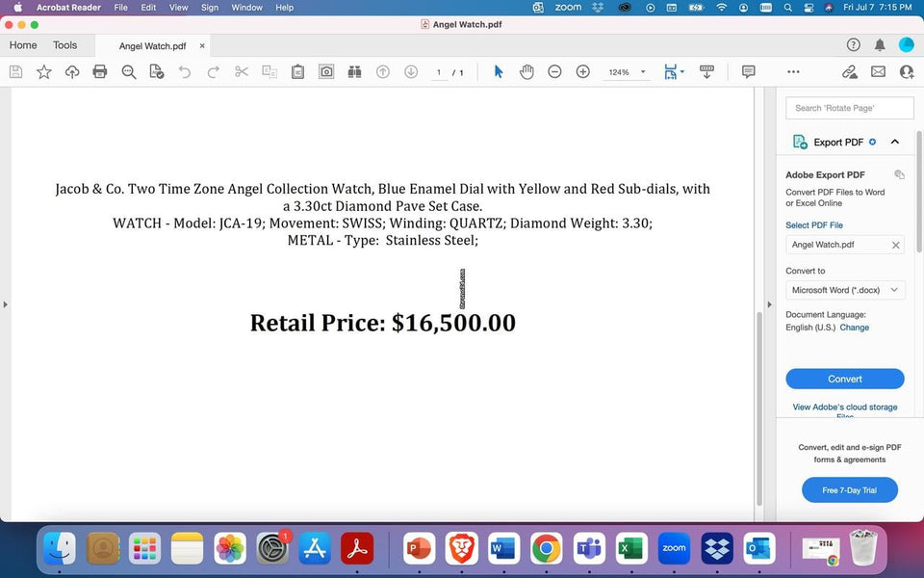Image resolution: width=924 pixels, height=578 pixels.
Task: Click the blue Convert button
Action: (x=845, y=379)
